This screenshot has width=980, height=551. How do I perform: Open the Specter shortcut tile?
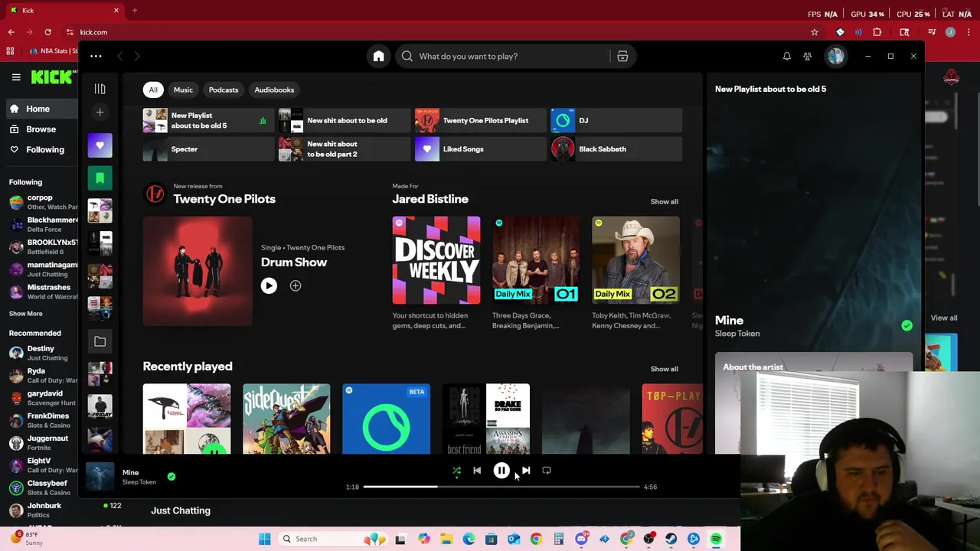pyautogui.click(x=207, y=149)
